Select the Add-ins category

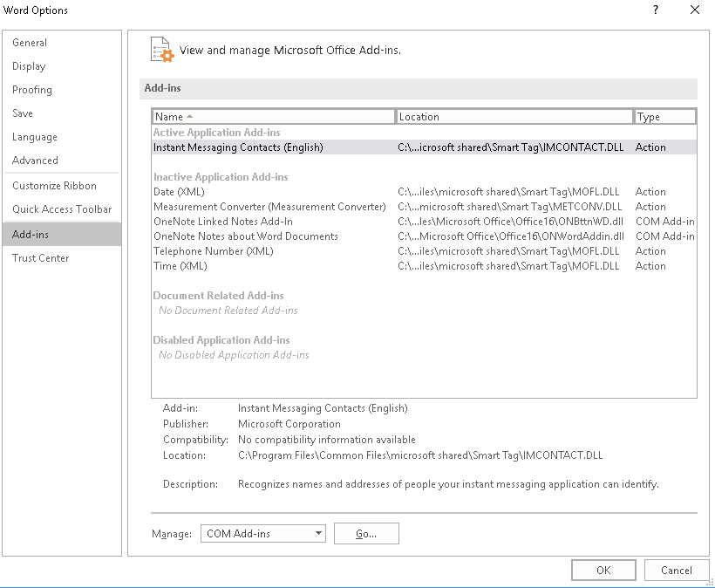point(62,234)
